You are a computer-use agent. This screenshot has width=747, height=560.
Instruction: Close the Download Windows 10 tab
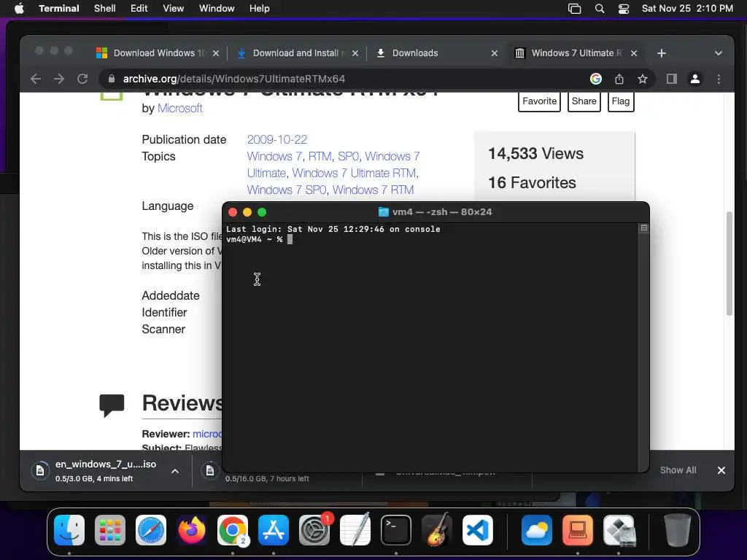pyautogui.click(x=216, y=53)
